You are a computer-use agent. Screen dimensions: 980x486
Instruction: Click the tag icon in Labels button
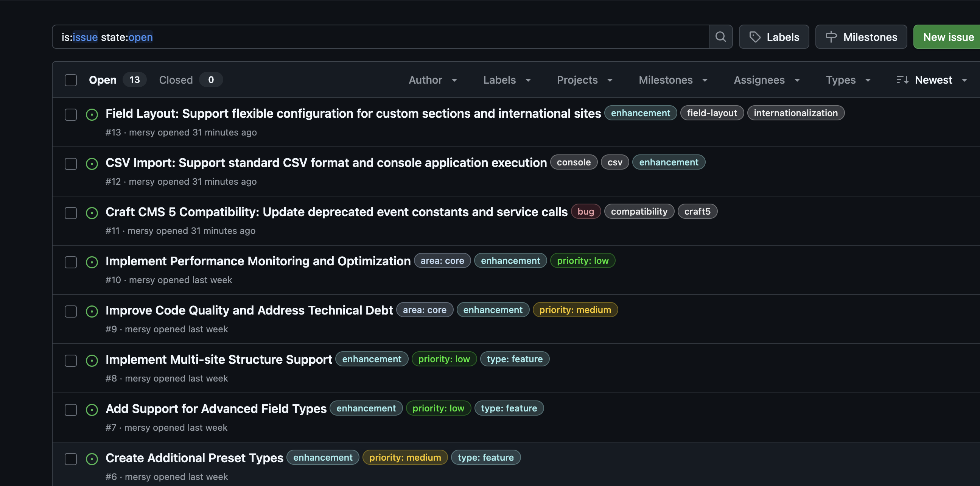(x=754, y=37)
